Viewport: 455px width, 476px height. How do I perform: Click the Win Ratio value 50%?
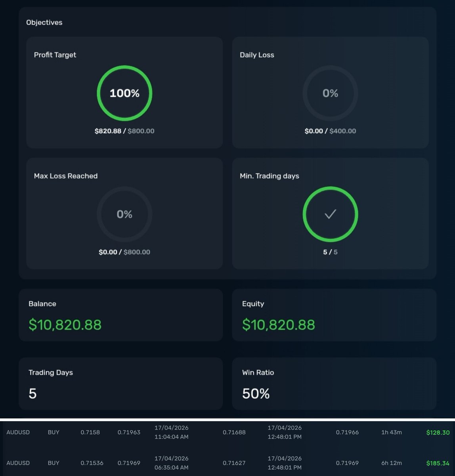256,393
